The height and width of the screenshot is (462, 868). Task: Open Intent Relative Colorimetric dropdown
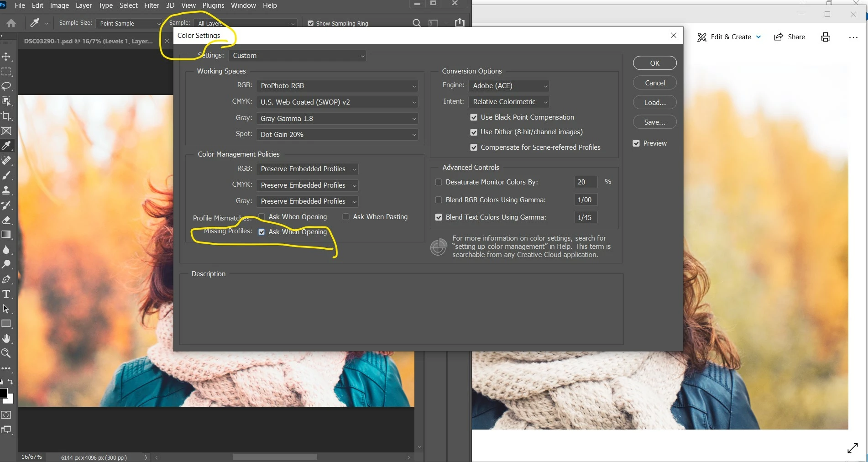[509, 102]
